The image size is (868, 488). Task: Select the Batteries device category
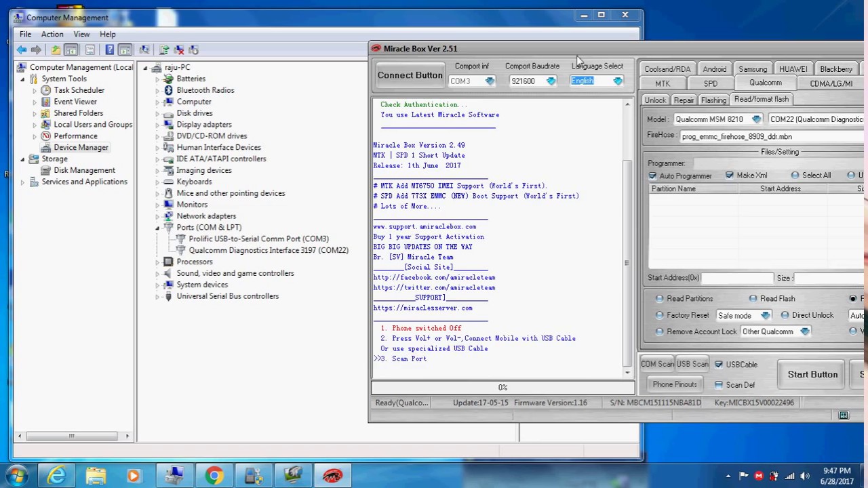click(191, 79)
